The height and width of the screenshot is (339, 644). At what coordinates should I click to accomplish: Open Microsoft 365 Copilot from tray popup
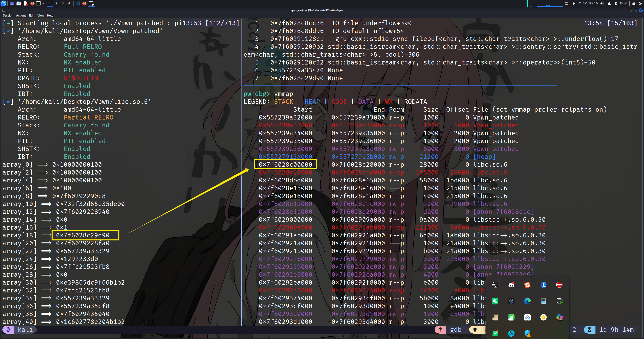tap(559, 317)
